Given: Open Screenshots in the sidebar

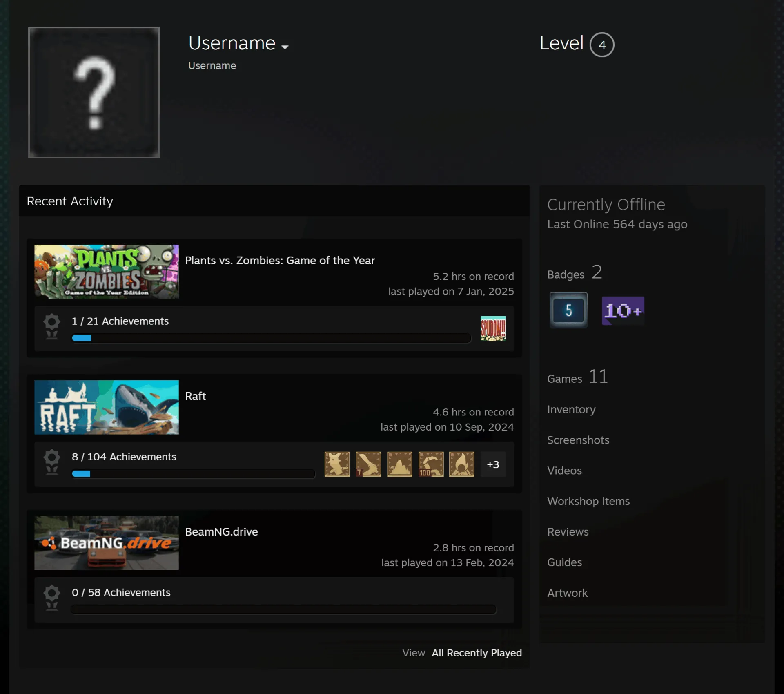Looking at the screenshot, I should point(578,440).
